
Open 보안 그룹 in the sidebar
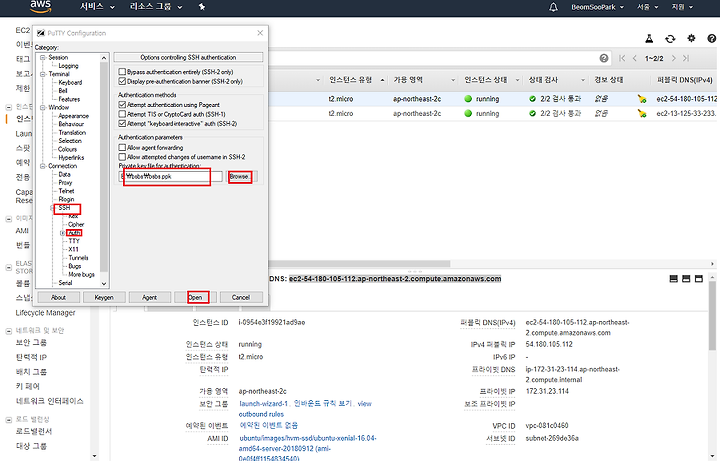point(31,343)
